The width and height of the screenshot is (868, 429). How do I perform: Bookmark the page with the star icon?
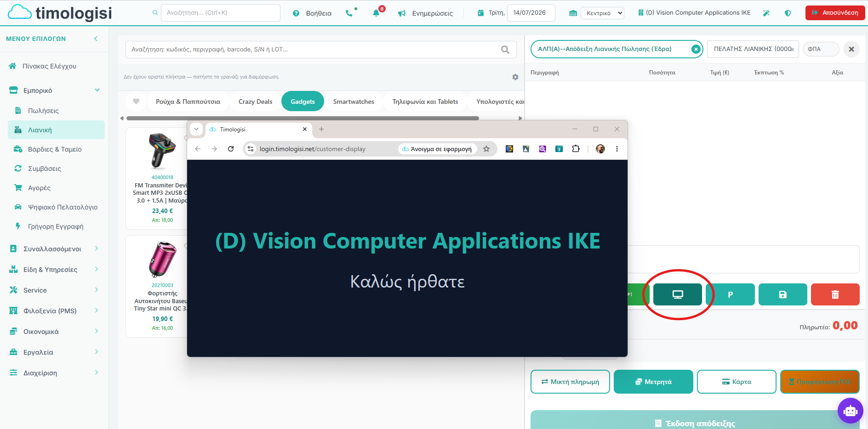tap(486, 149)
